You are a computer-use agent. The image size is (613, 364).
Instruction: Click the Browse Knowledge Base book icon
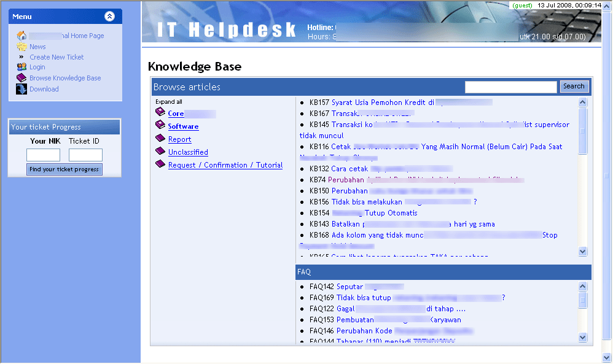click(x=22, y=78)
